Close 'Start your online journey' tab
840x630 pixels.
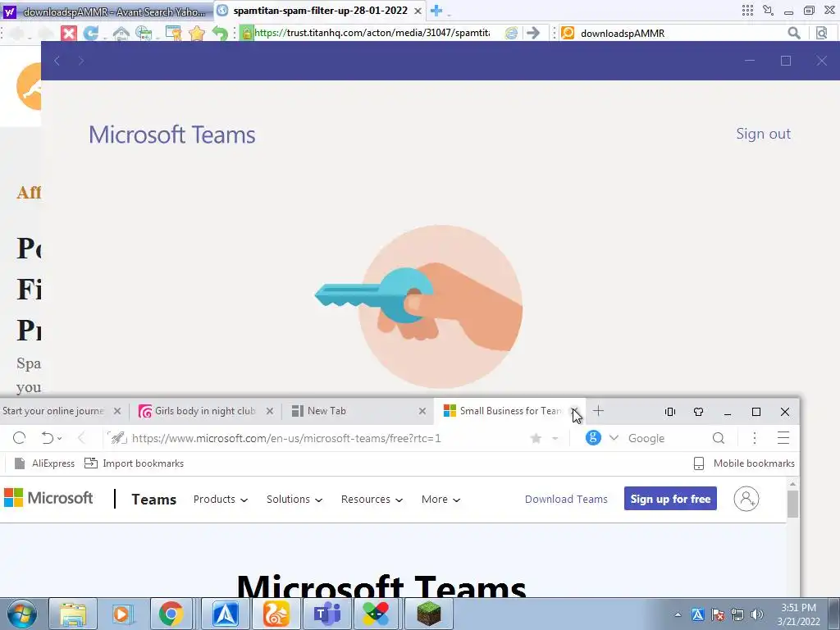pyautogui.click(x=117, y=411)
